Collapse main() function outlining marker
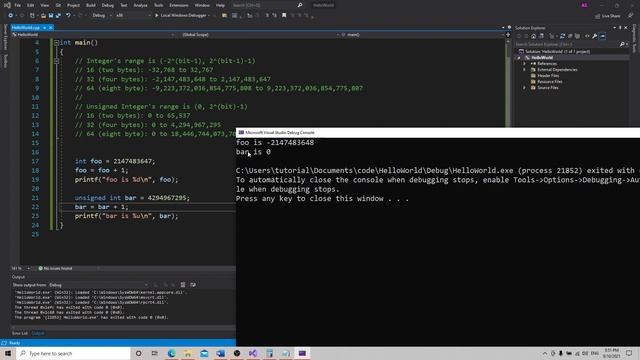 click(57, 42)
